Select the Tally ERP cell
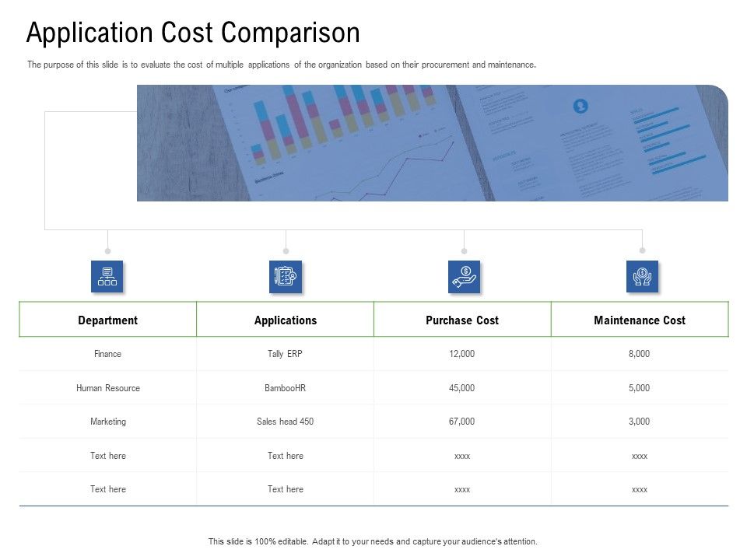 (286, 354)
